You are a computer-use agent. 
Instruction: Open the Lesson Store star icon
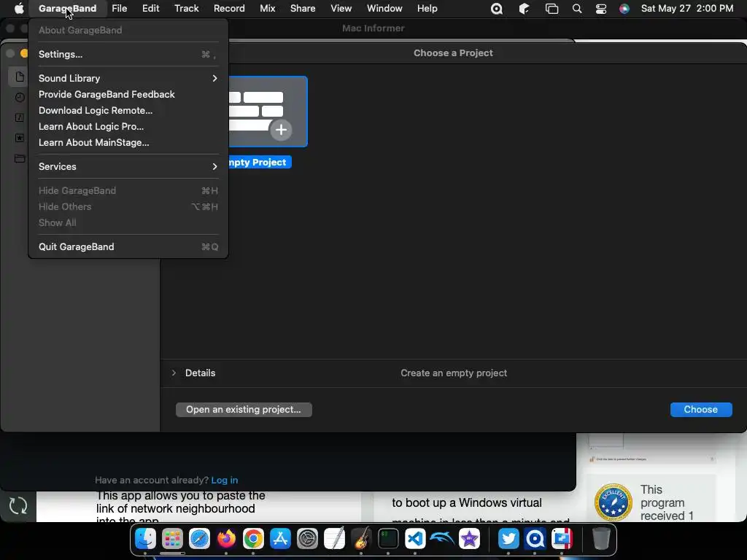click(20, 138)
